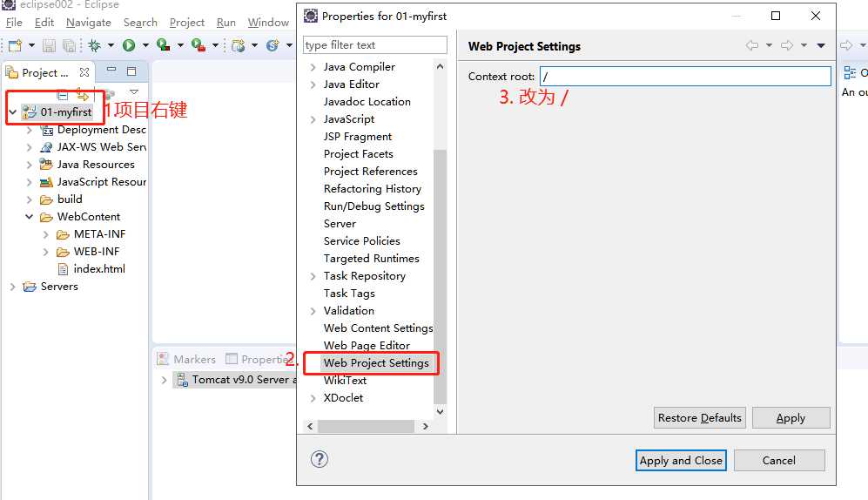This screenshot has height=500, width=868.
Task: Click the properties list vertical scrollbar
Action: point(440,276)
